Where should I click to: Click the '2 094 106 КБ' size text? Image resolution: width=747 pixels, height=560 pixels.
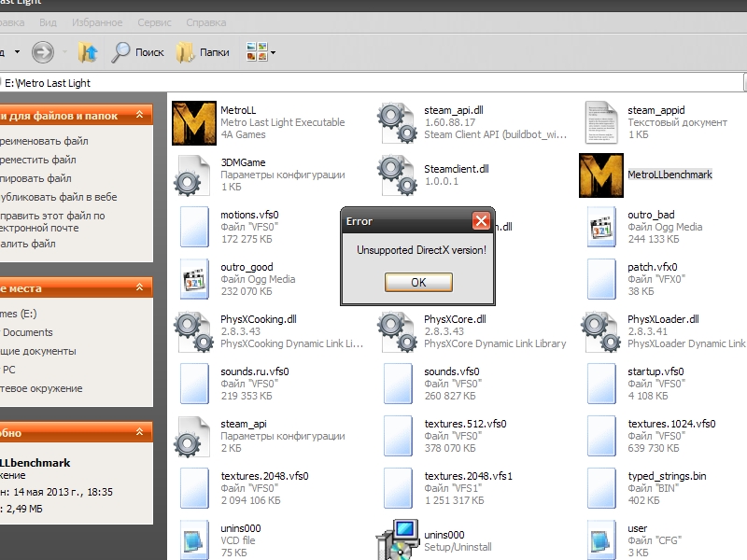250,500
